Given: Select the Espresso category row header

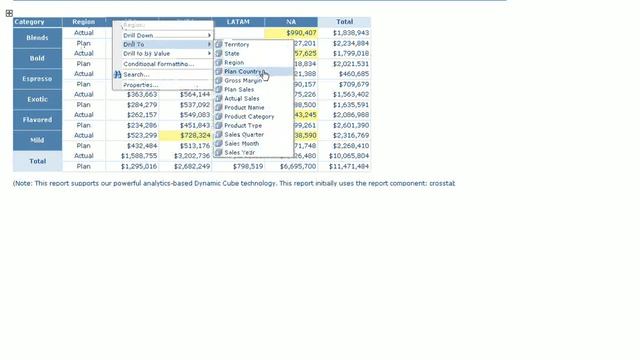Looking at the screenshot, I should pyautogui.click(x=38, y=79).
